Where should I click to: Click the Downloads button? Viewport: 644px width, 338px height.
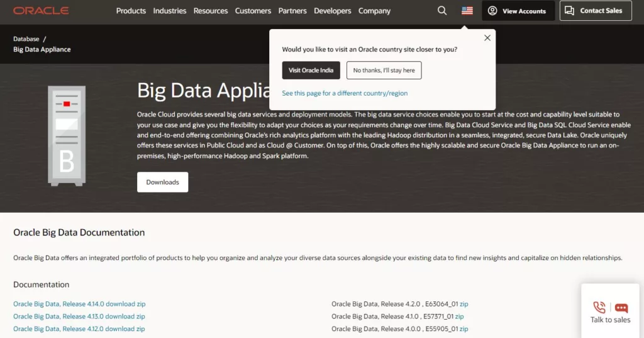point(163,182)
